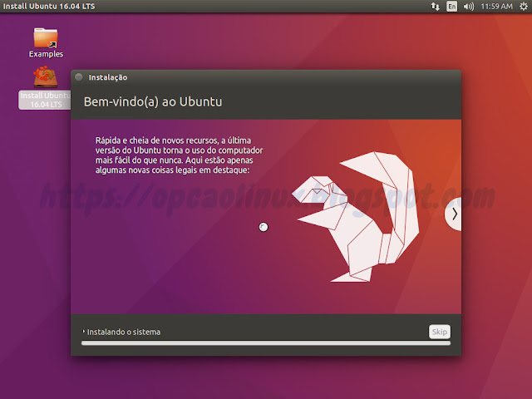Click the installation progress bar
532x399 pixels.
click(x=266, y=343)
